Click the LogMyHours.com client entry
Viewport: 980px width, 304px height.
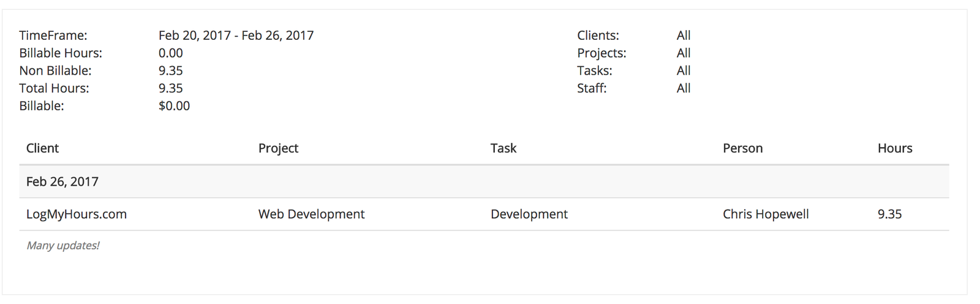click(x=77, y=214)
